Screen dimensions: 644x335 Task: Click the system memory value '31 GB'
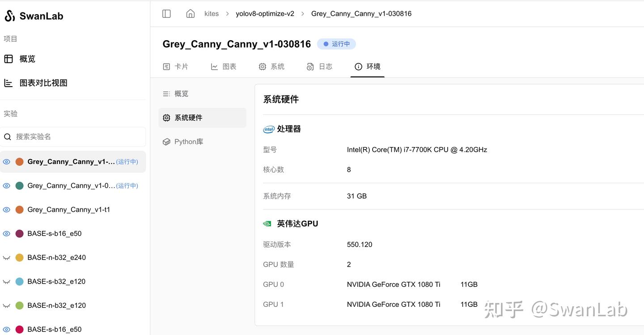(x=357, y=196)
